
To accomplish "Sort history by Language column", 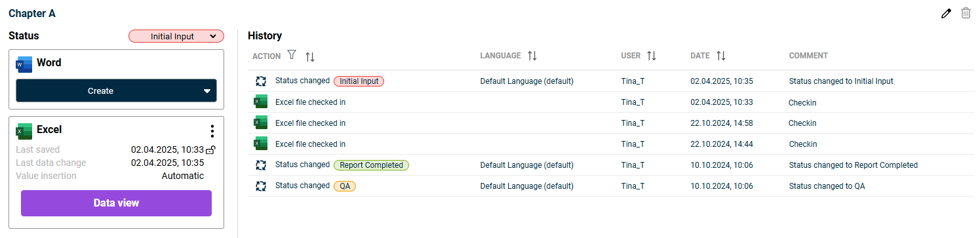I will click(x=532, y=56).
